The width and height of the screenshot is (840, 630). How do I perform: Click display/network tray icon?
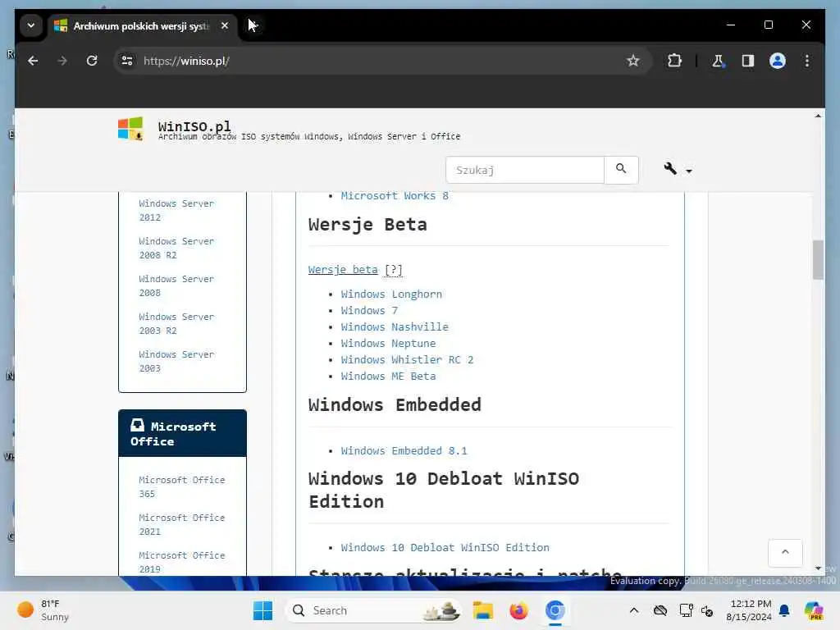click(x=687, y=610)
